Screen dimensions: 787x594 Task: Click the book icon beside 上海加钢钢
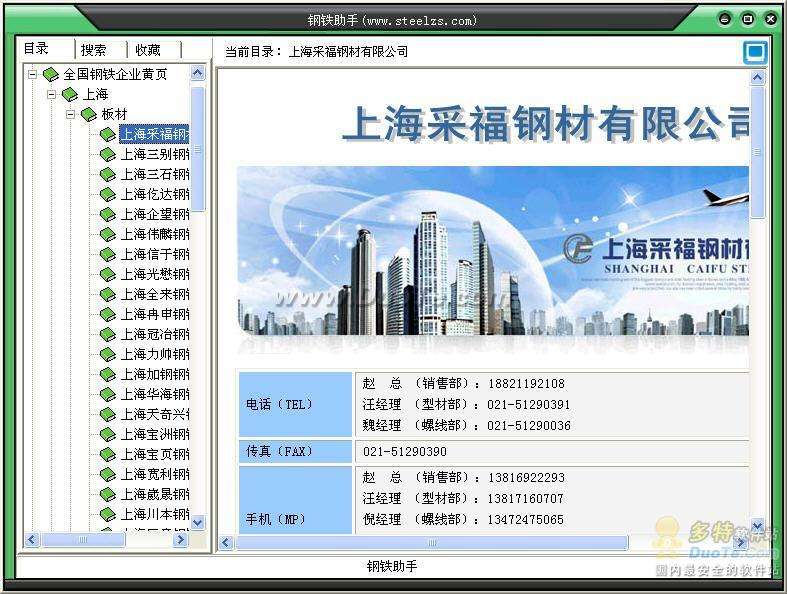(108, 375)
